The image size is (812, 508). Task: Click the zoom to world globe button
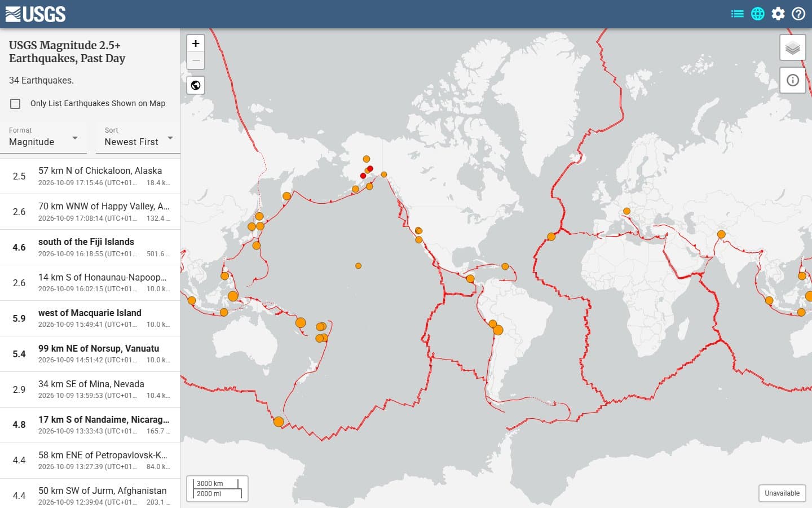pyautogui.click(x=196, y=85)
